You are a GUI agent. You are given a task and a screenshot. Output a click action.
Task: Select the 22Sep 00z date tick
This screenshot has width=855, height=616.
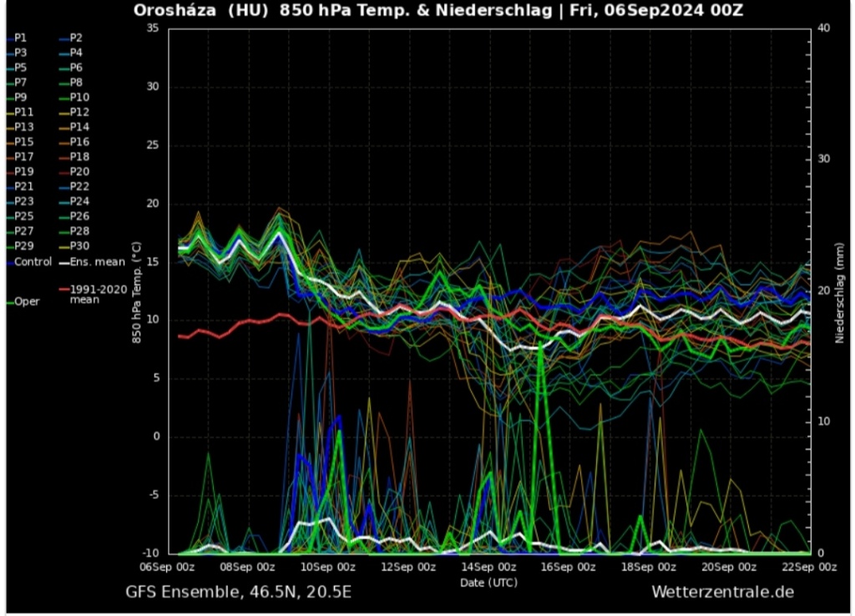(x=809, y=568)
